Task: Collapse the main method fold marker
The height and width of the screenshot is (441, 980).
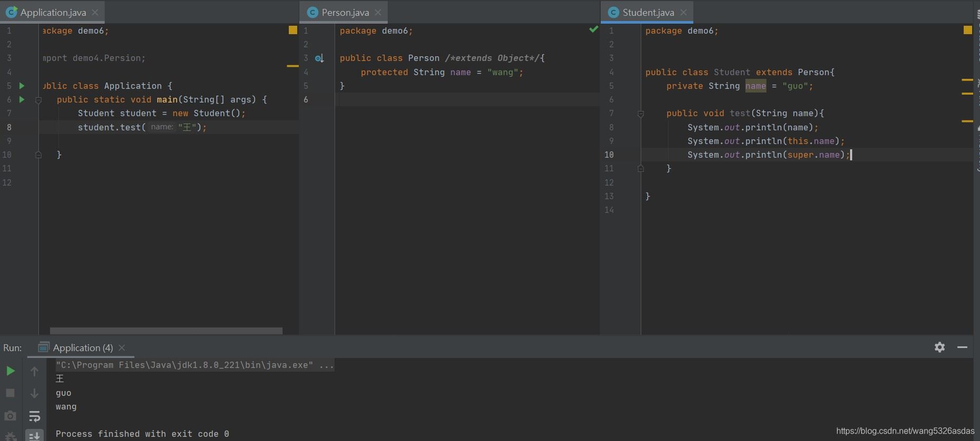Action: [38, 100]
